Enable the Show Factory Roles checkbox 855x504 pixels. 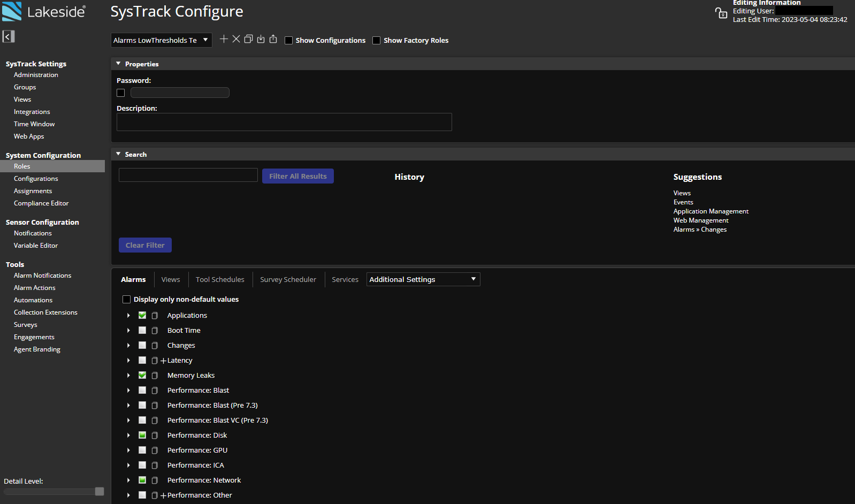coord(376,40)
